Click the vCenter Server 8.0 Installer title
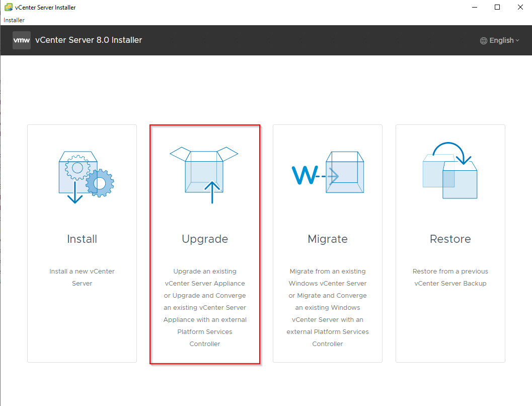Screen dimensions: 532x406 coord(89,40)
